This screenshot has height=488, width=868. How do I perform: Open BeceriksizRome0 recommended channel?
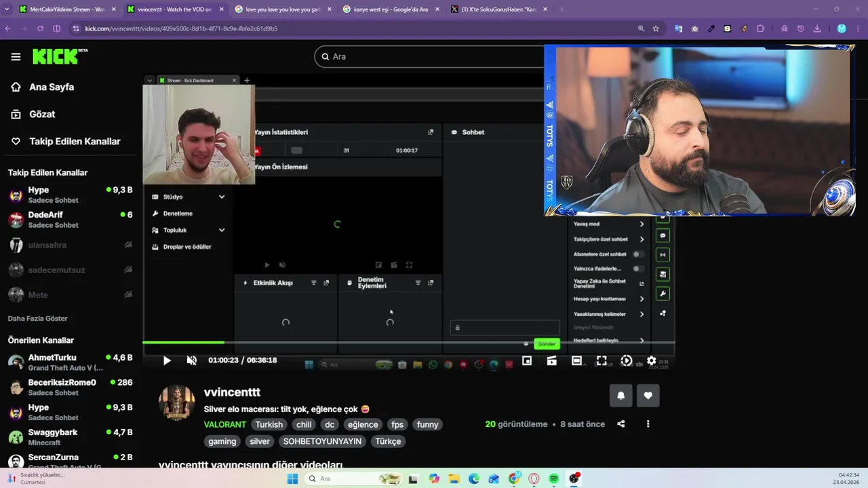(x=71, y=387)
